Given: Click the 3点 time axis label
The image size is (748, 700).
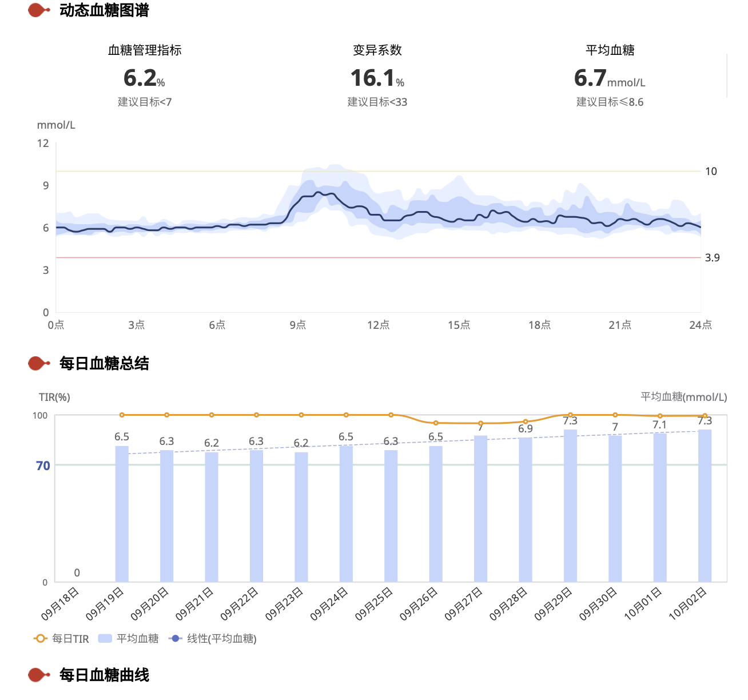Looking at the screenshot, I should click(137, 325).
